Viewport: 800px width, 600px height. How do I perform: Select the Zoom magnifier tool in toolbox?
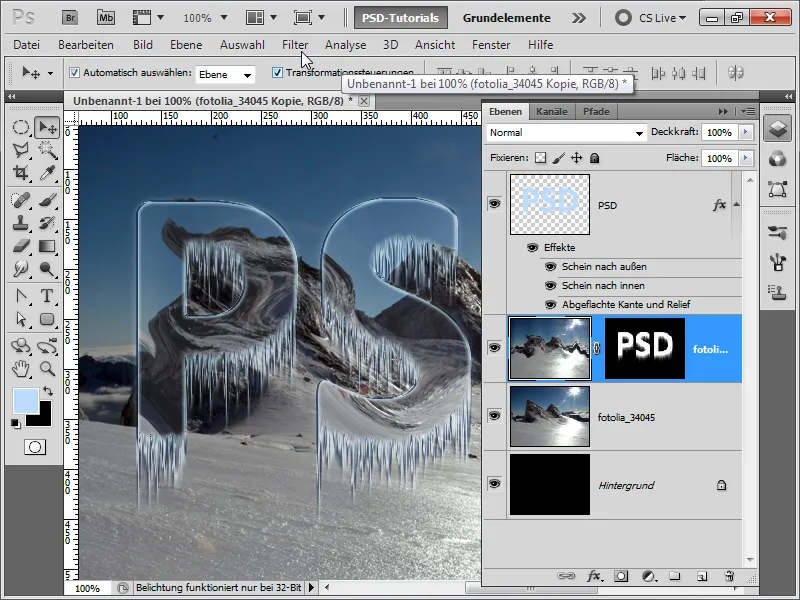click(47, 368)
